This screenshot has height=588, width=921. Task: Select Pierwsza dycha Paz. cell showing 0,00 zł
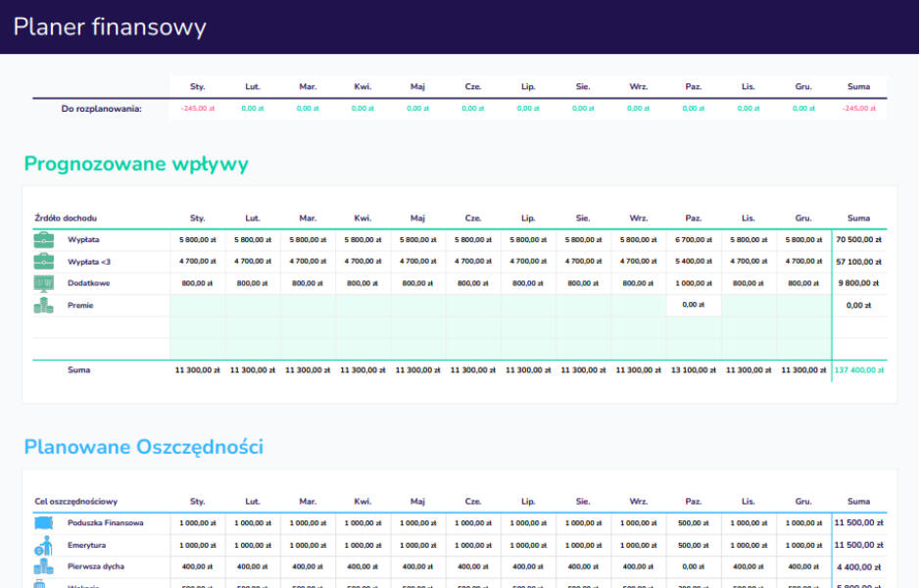click(694, 566)
